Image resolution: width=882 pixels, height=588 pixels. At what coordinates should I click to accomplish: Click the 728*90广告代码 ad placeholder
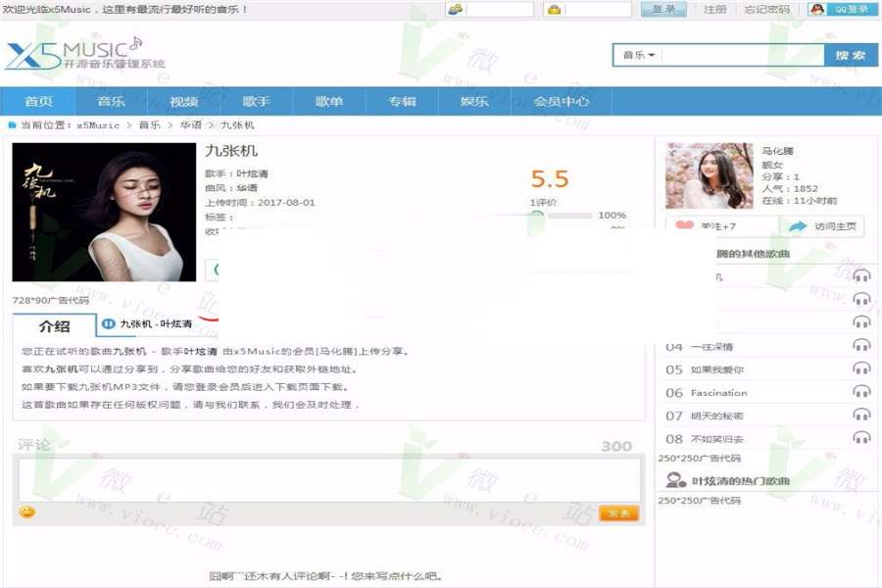click(51, 300)
